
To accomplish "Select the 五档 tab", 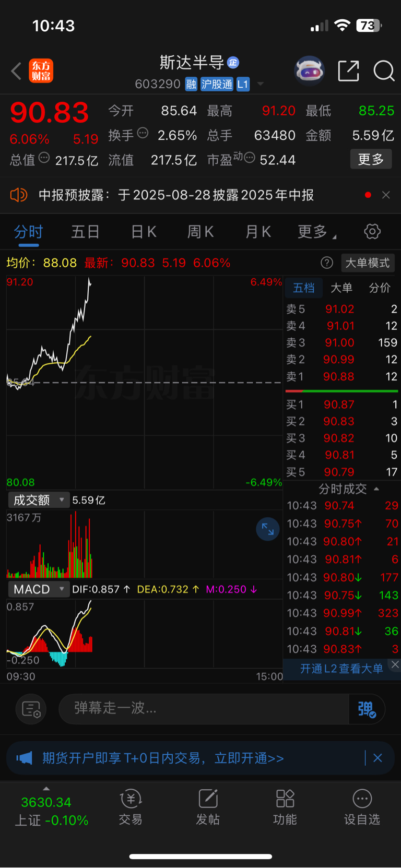I will point(303,288).
